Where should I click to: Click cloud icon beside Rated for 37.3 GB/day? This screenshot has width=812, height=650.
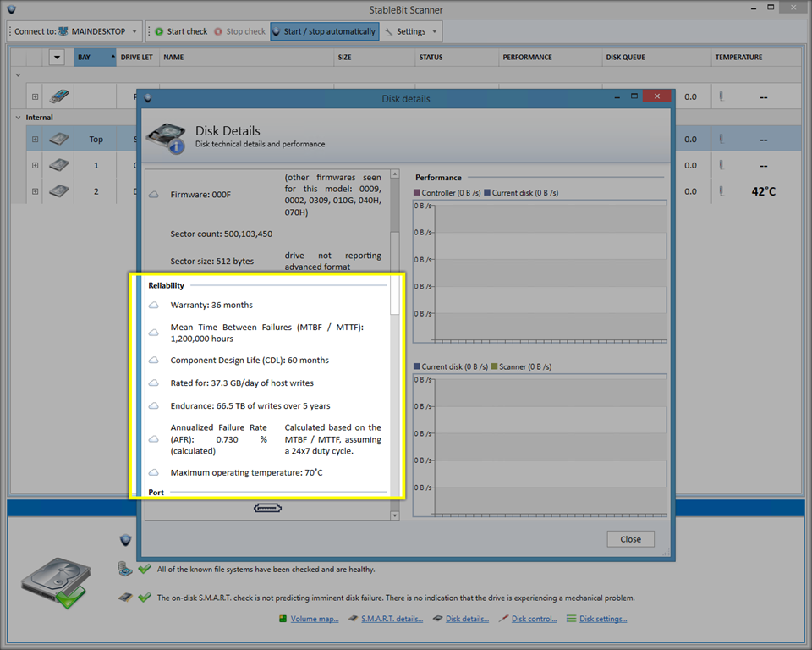(154, 383)
